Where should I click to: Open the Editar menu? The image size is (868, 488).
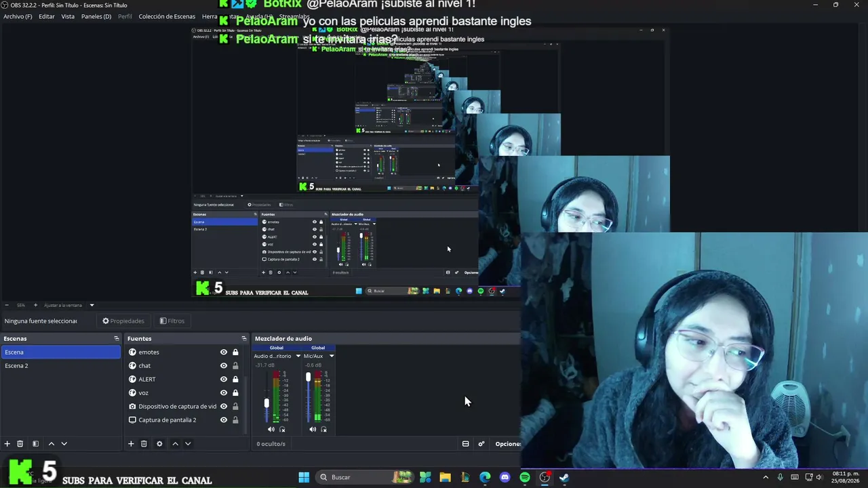pos(47,16)
